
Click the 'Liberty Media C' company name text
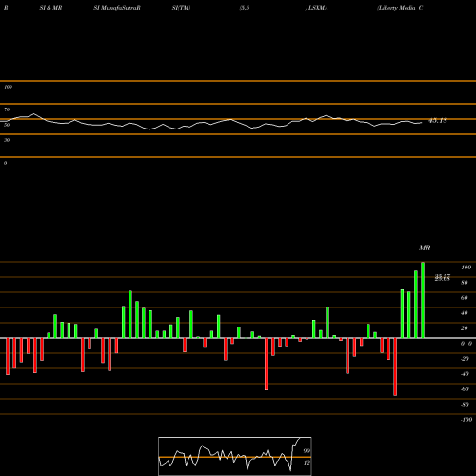tap(400, 8)
